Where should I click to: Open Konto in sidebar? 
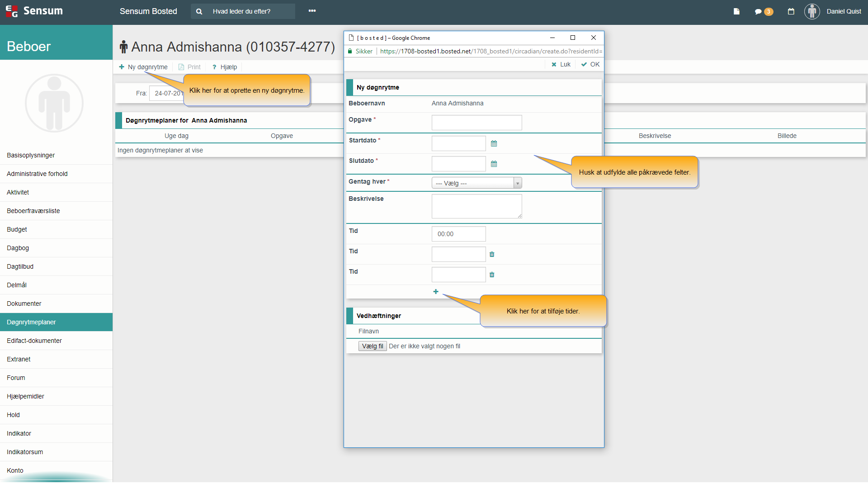coord(56,470)
